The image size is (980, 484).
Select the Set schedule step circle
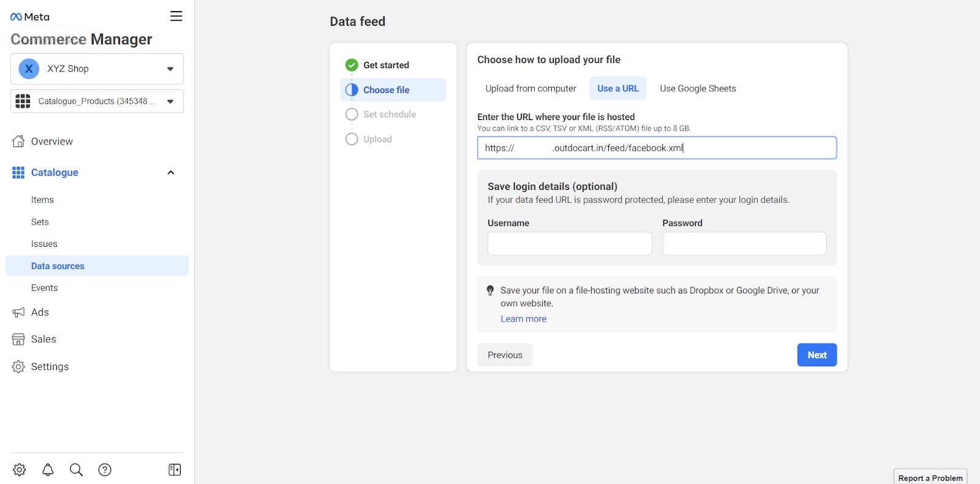click(x=352, y=115)
